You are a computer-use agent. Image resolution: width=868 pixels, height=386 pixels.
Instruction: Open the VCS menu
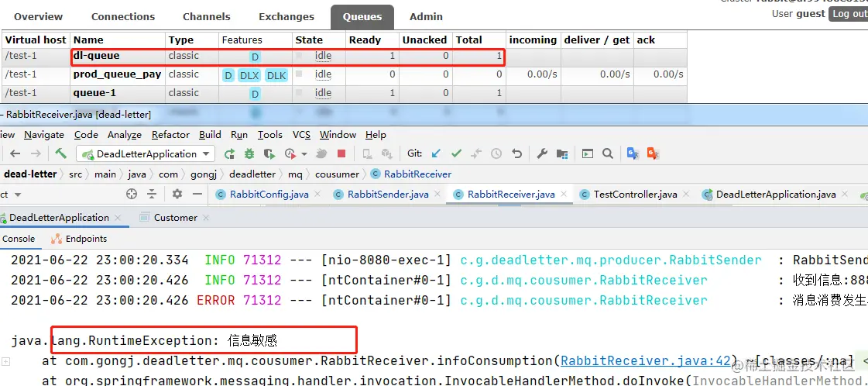[301, 135]
